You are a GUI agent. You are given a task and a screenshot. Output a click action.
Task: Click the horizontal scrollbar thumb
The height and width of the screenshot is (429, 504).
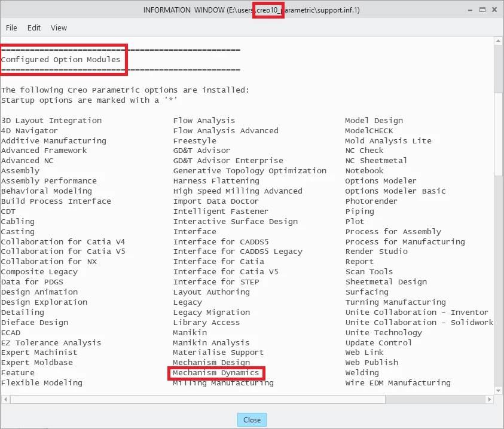click(x=198, y=400)
